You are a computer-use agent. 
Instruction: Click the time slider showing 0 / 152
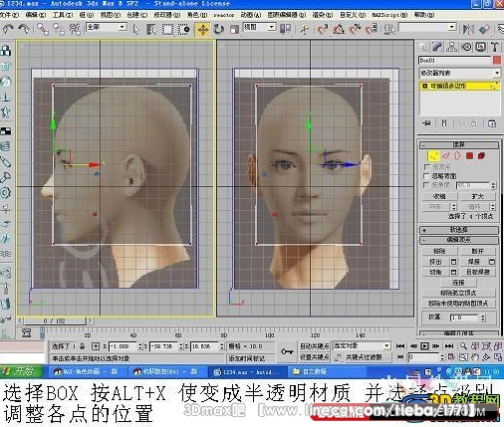[x=55, y=320]
